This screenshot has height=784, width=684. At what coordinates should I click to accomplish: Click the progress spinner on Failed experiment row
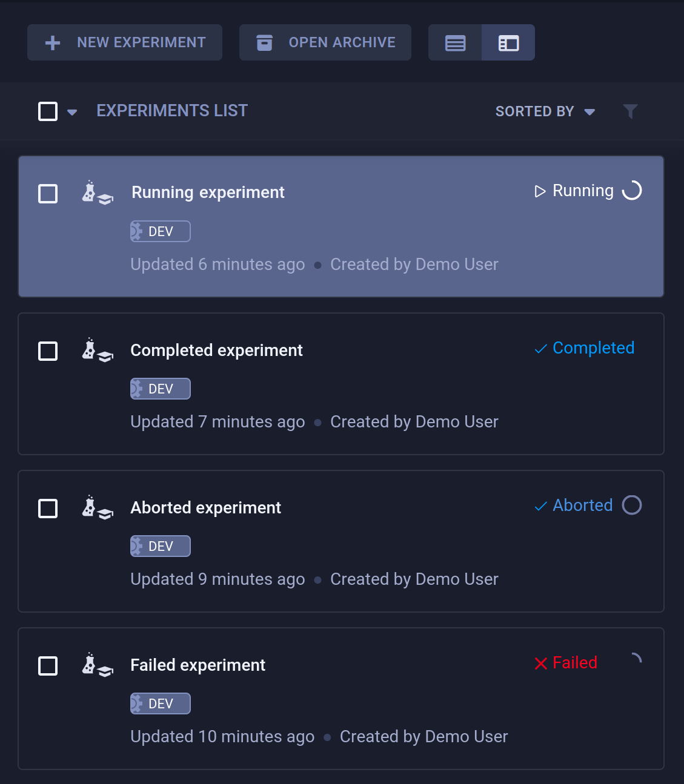pyautogui.click(x=635, y=659)
